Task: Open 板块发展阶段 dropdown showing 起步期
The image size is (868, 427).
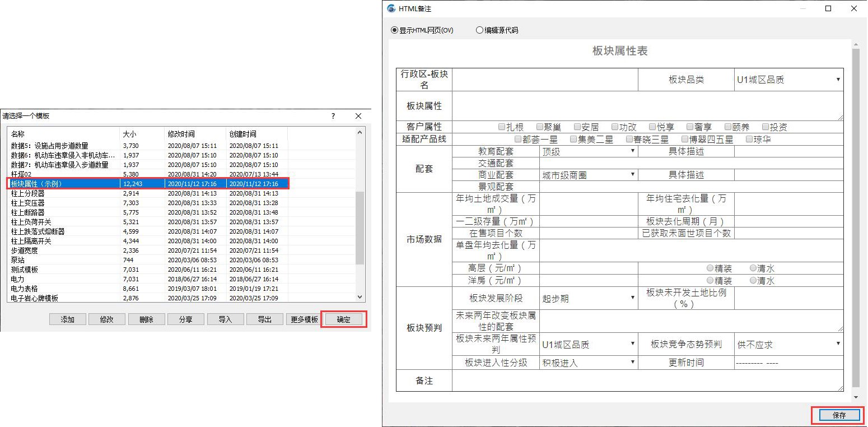Action: 589,298
